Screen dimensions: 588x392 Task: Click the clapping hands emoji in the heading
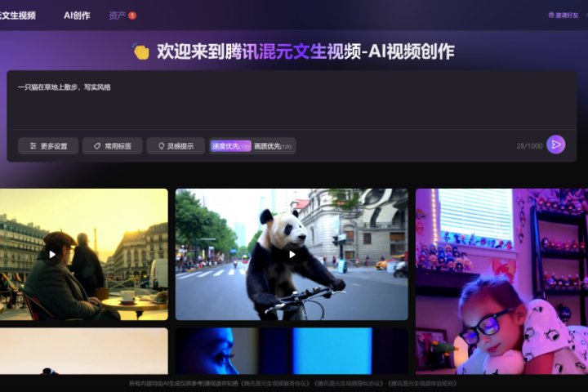point(141,51)
